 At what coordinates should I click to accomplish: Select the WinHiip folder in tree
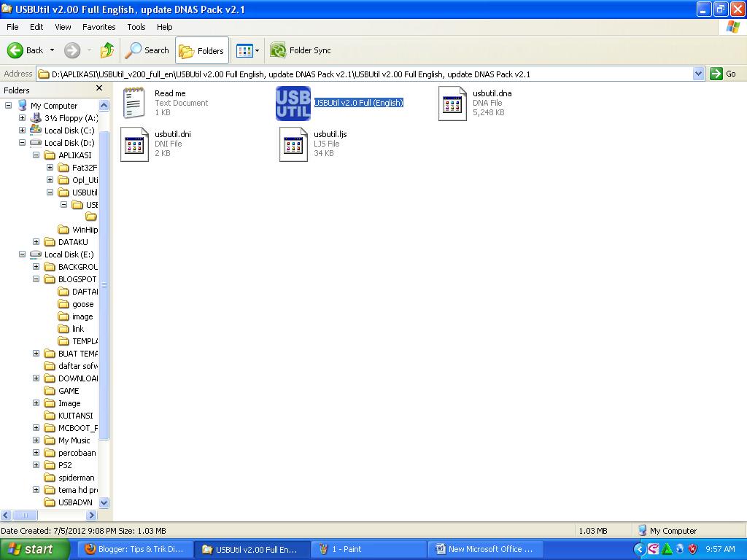point(77,230)
